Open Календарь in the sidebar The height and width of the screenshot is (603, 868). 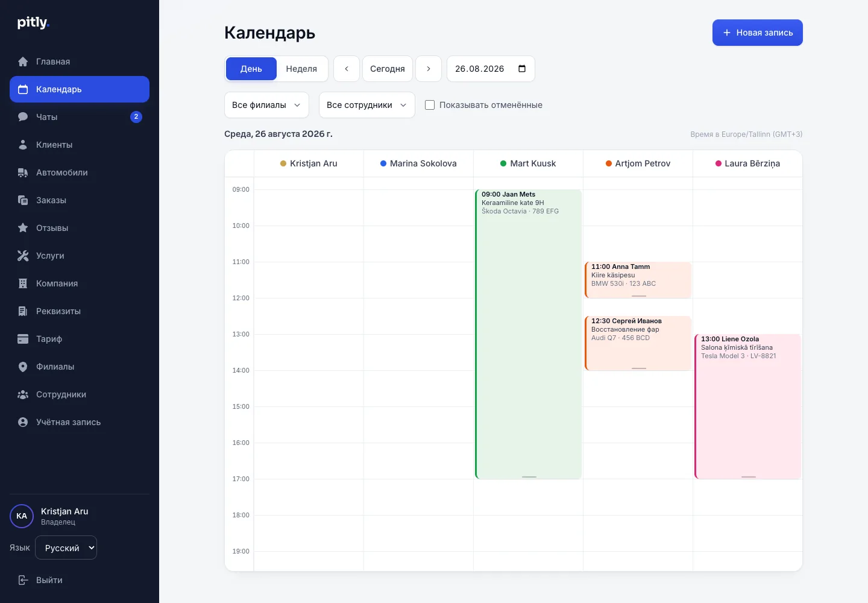pos(80,89)
